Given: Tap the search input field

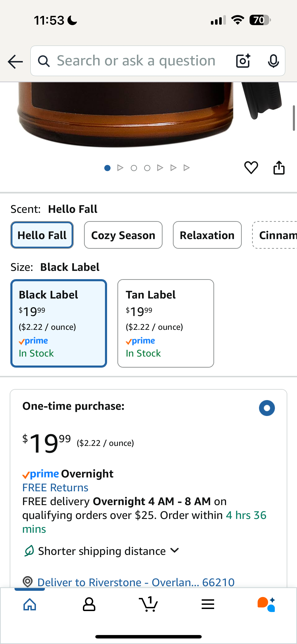Looking at the screenshot, I should click(x=136, y=61).
